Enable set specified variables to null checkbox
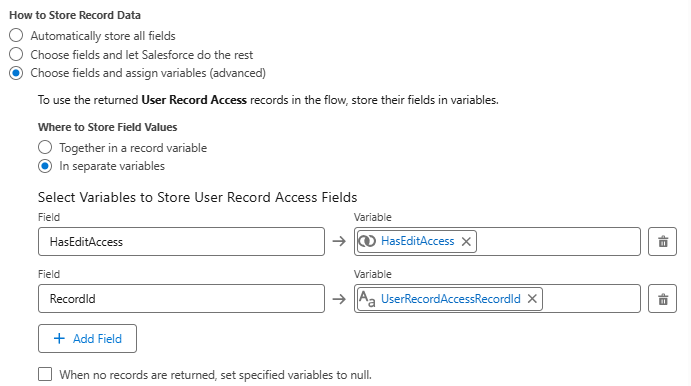 point(45,374)
